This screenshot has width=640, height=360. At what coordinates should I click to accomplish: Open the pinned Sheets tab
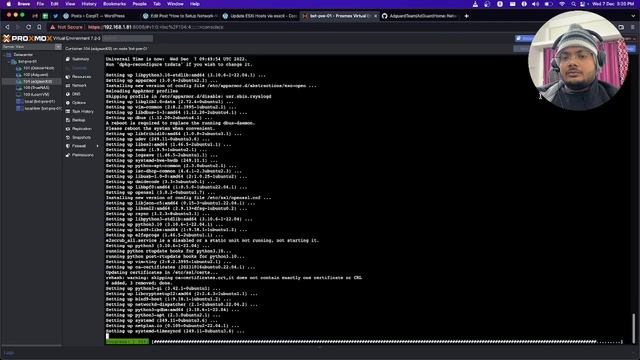coord(45,16)
